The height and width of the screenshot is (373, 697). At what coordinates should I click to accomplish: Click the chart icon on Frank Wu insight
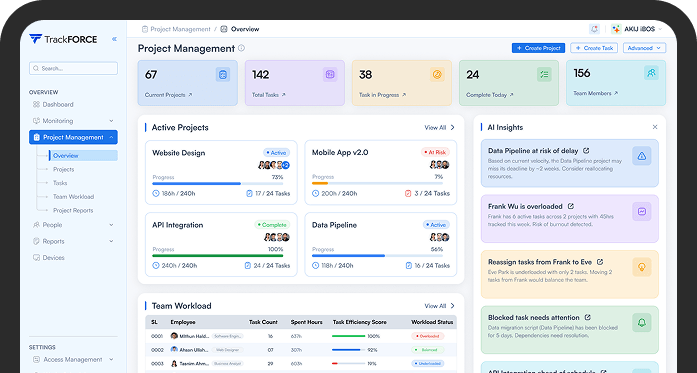(641, 212)
